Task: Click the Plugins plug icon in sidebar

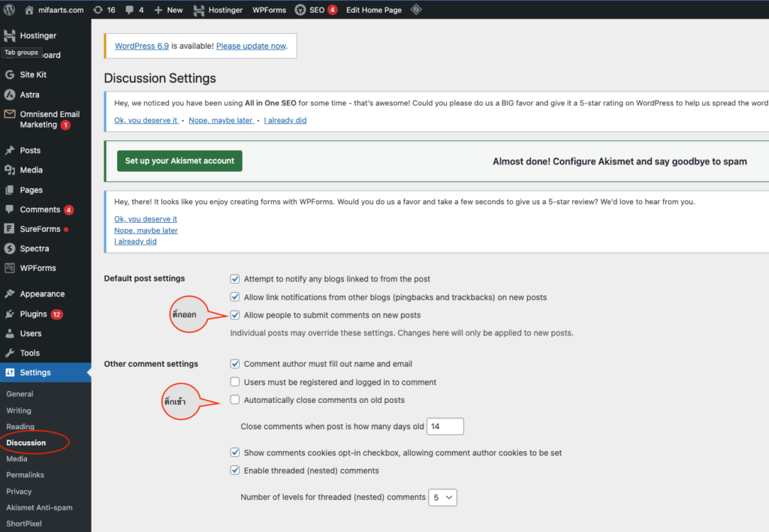Action: coord(10,314)
